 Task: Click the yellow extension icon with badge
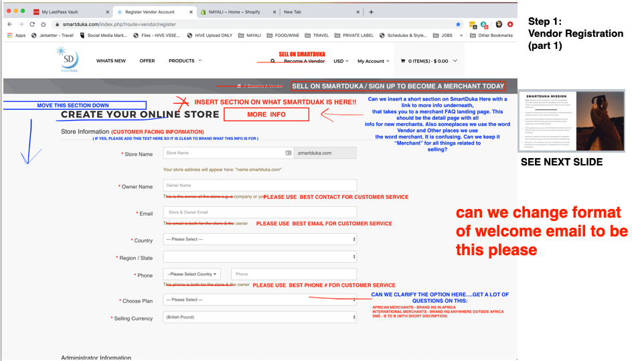473,25
